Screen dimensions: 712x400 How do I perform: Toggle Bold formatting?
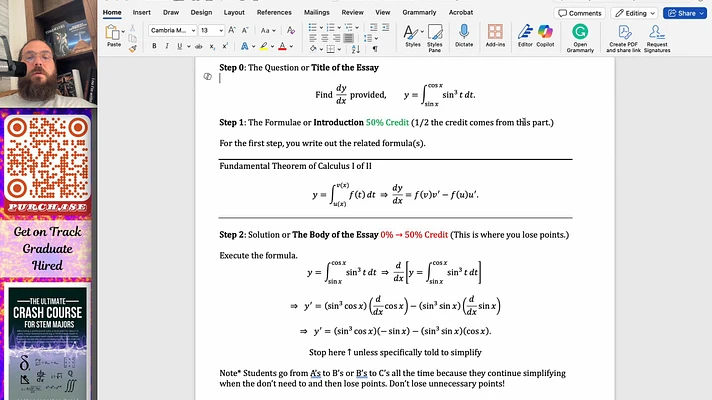[154, 46]
